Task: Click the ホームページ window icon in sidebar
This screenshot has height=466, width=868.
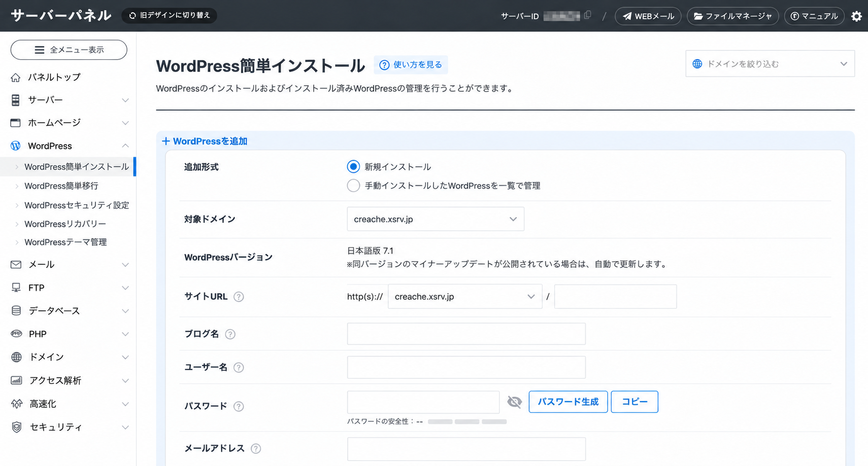Action: [x=16, y=123]
